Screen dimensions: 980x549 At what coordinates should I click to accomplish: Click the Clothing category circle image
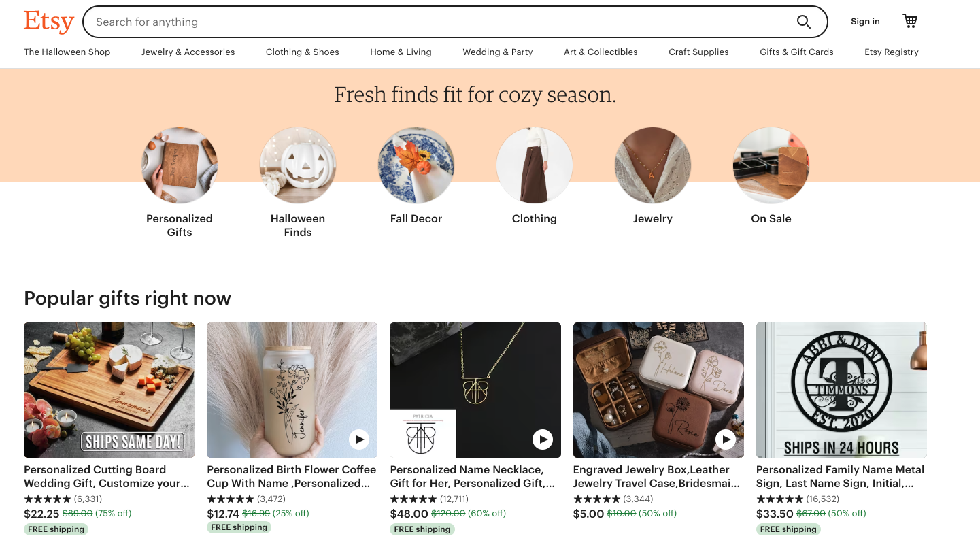(x=534, y=165)
